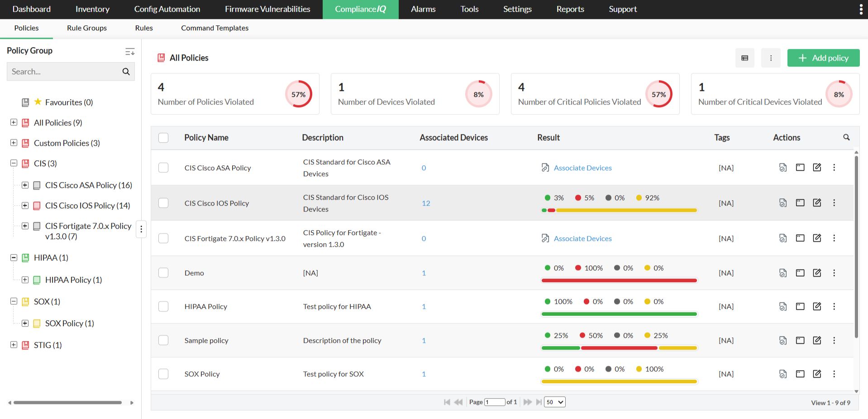Check the box for CIS Cisco ASA Policy
This screenshot has width=868, height=419.
coord(163,168)
